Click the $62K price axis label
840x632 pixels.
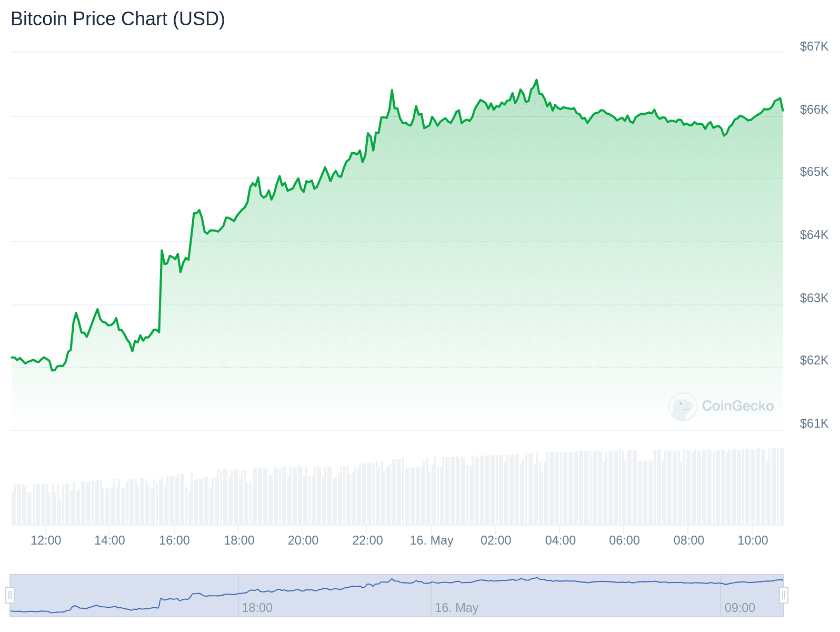point(814,360)
